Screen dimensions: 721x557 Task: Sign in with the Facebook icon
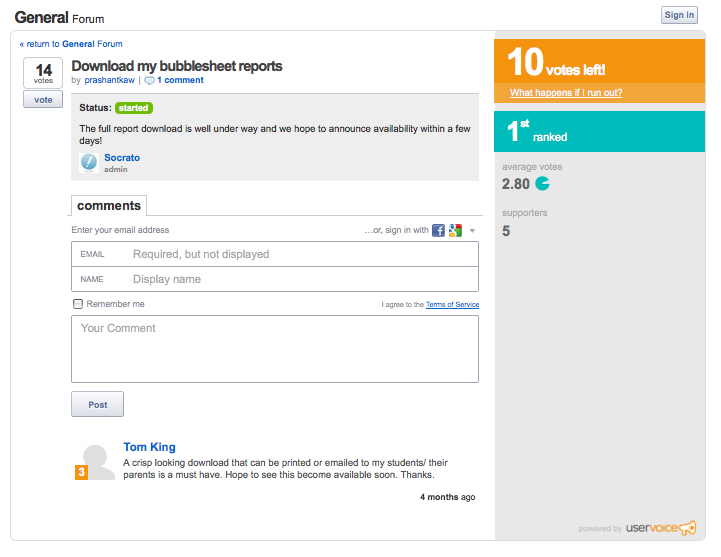pyautogui.click(x=438, y=230)
